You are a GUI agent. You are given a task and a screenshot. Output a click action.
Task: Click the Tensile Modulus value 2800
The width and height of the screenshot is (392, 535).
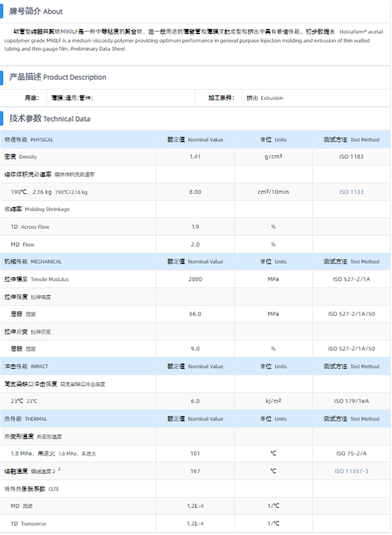pos(195,279)
